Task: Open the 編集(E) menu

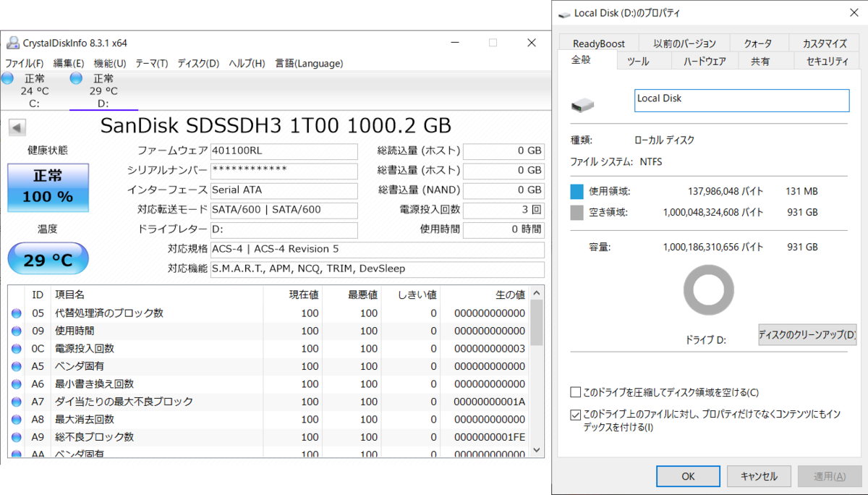Action: click(69, 63)
